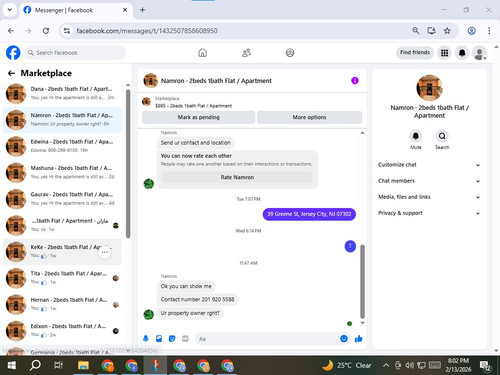Open Windows taskbar search
This screenshot has height=375, width=500.
(x=35, y=365)
